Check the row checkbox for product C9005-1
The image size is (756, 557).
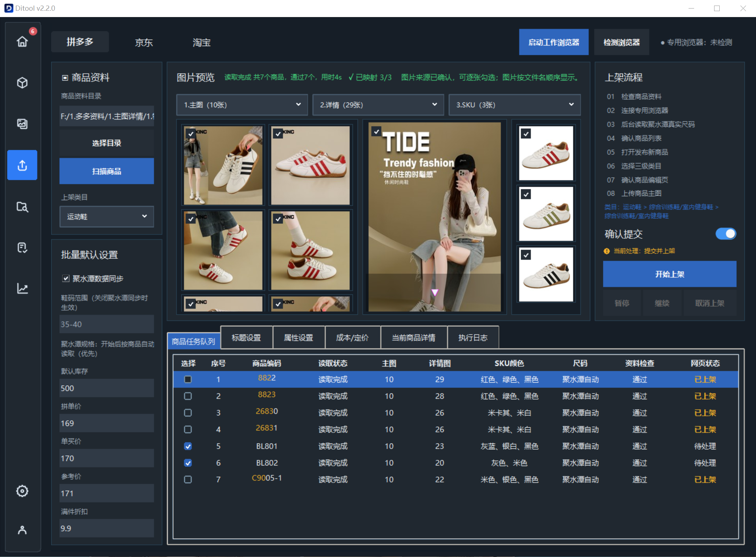point(188,479)
